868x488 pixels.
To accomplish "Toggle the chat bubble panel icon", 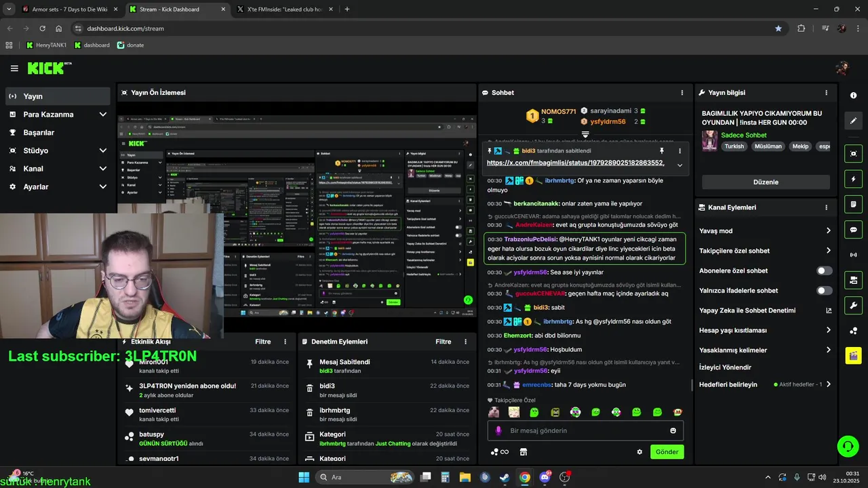I will [x=854, y=230].
